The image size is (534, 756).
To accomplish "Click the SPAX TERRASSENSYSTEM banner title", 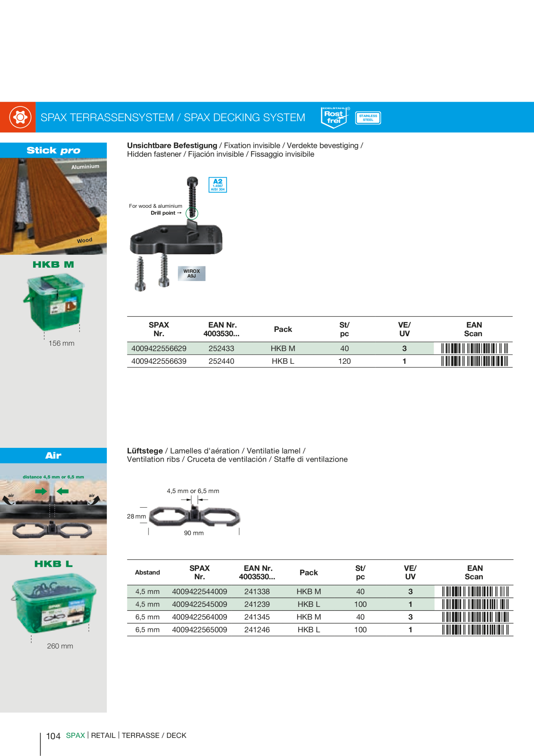I will coord(173,117).
